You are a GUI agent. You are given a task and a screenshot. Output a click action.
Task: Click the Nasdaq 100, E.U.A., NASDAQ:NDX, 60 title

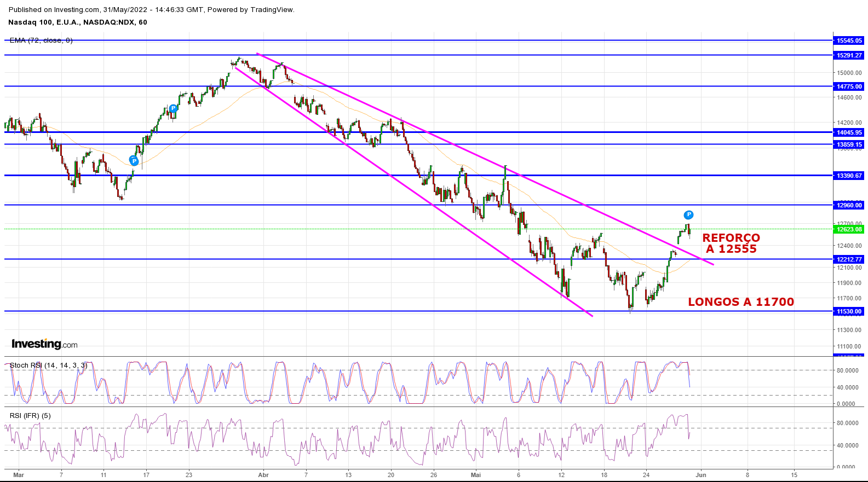tap(78, 22)
